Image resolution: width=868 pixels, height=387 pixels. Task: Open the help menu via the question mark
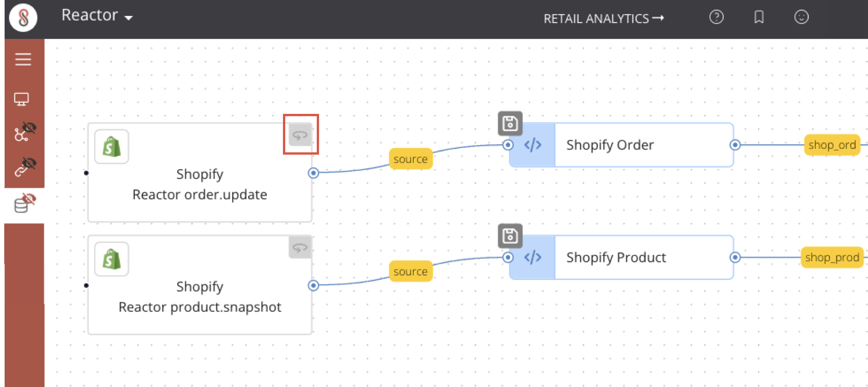pos(717,17)
